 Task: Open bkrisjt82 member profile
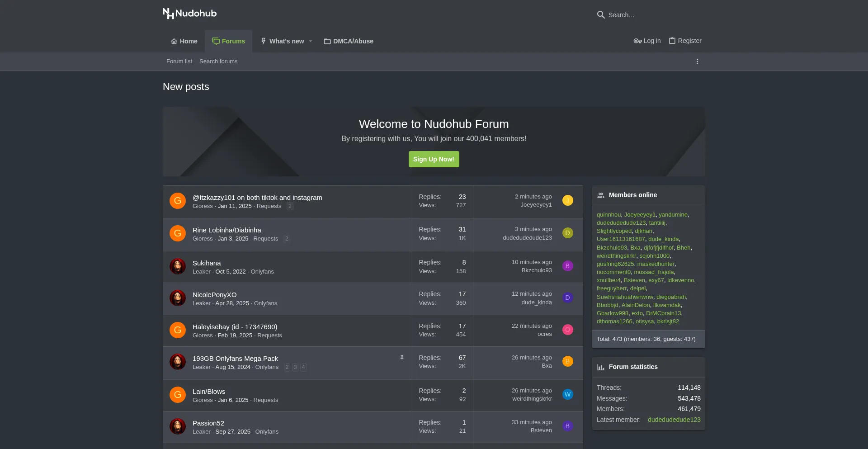tap(668, 321)
